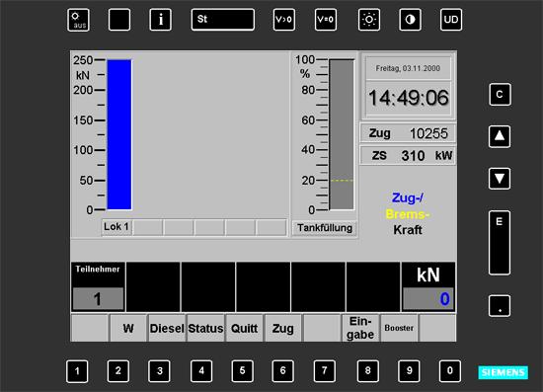Image resolution: width=543 pixels, height=392 pixels.
Task: Click hardware key 6
Action: click(283, 371)
